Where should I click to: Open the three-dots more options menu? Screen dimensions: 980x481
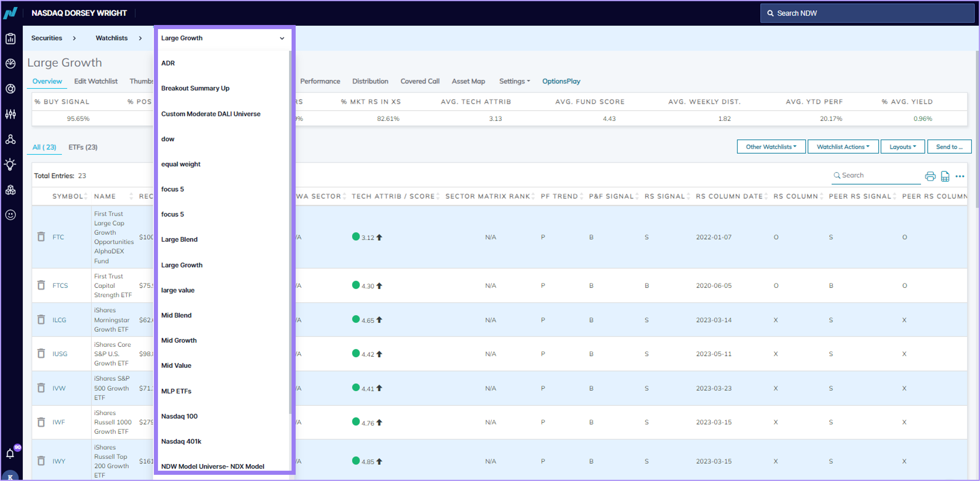[x=960, y=176]
